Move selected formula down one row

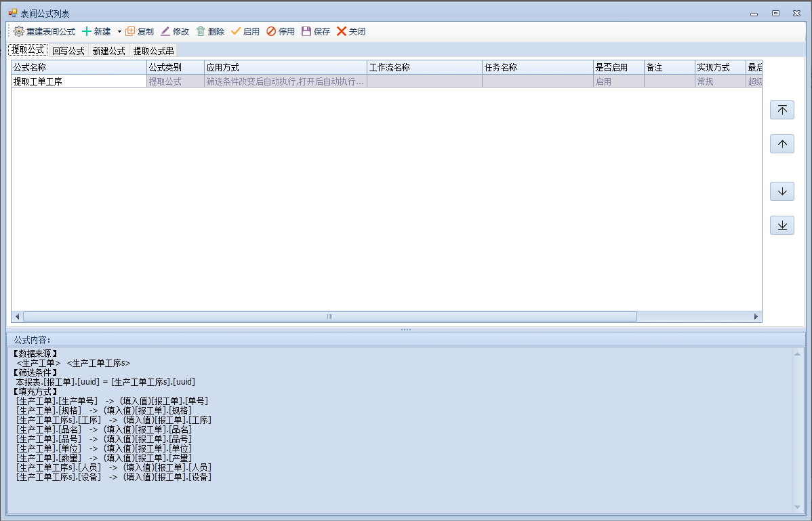tap(781, 191)
